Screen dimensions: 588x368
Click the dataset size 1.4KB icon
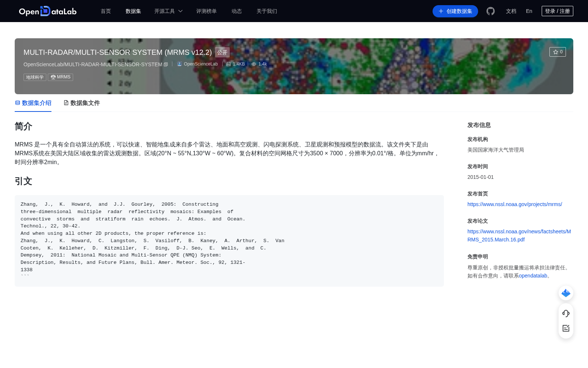click(x=229, y=64)
